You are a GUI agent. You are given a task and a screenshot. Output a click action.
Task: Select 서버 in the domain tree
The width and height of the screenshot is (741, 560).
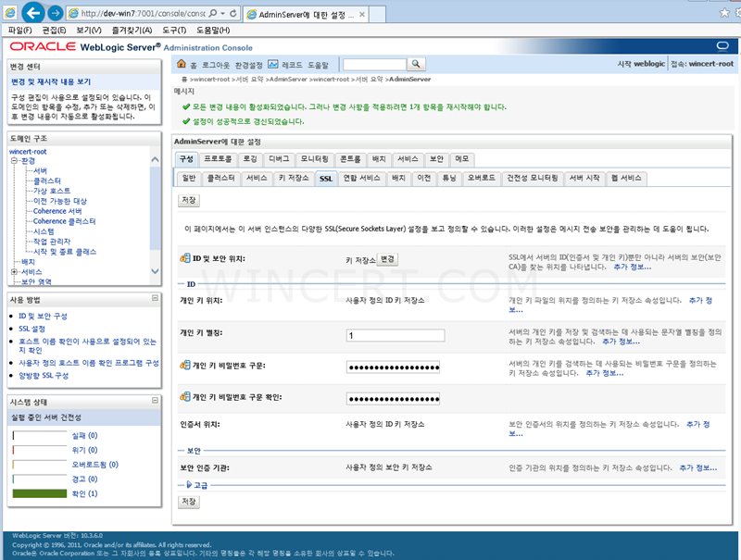click(40, 171)
